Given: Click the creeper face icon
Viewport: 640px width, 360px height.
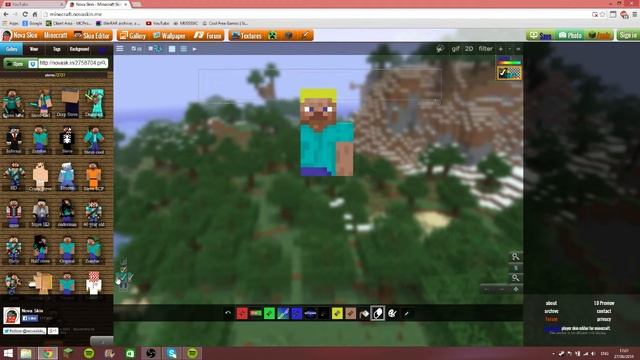Looking at the screenshot, I should point(273,36).
